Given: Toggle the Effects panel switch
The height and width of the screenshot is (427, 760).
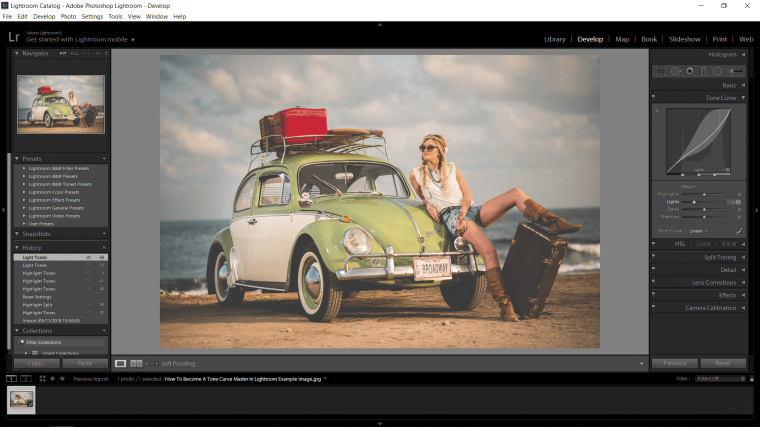Looking at the screenshot, I should (653, 295).
